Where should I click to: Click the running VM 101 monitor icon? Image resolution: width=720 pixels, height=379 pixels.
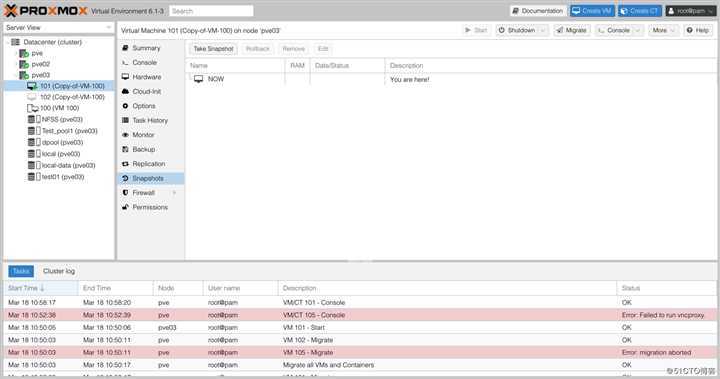[32, 86]
